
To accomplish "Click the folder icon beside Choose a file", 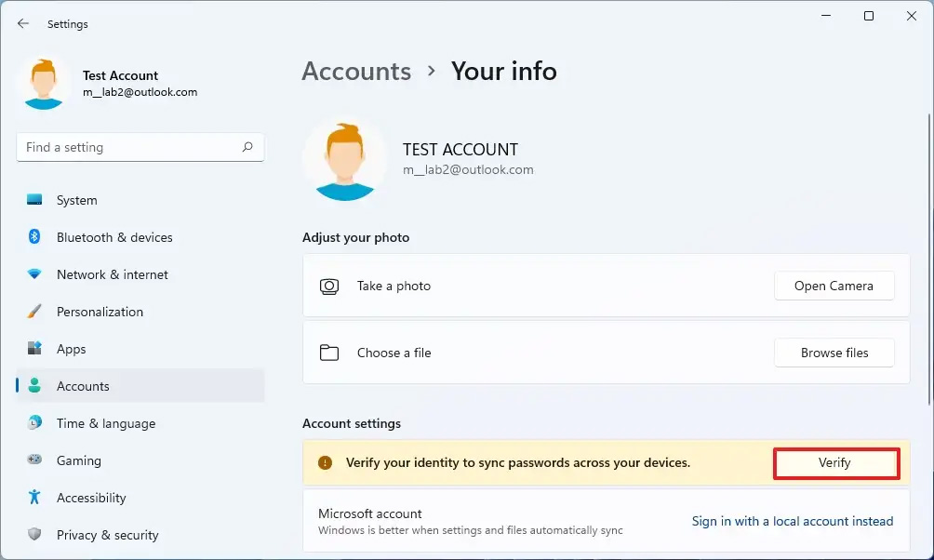I will click(x=329, y=353).
